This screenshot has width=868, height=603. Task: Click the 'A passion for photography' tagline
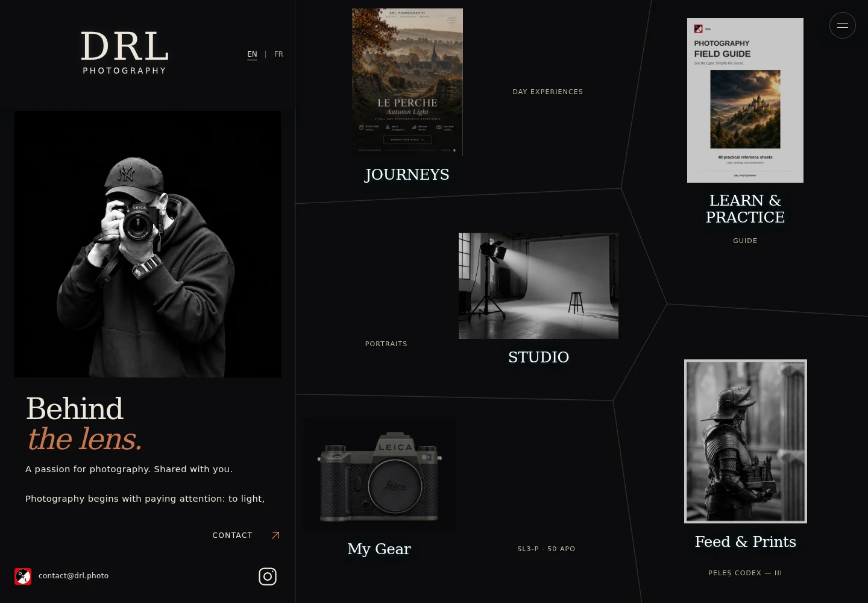click(129, 469)
